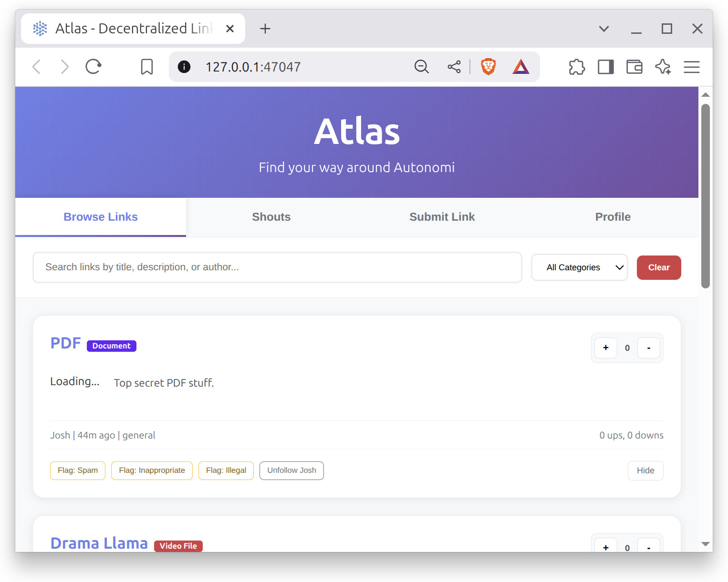728x582 pixels.
Task: Reload the current page
Action: pyautogui.click(x=94, y=67)
